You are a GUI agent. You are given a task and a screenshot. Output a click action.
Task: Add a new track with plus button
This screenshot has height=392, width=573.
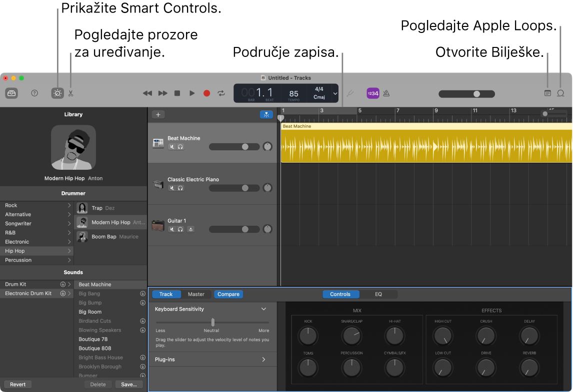pos(158,115)
